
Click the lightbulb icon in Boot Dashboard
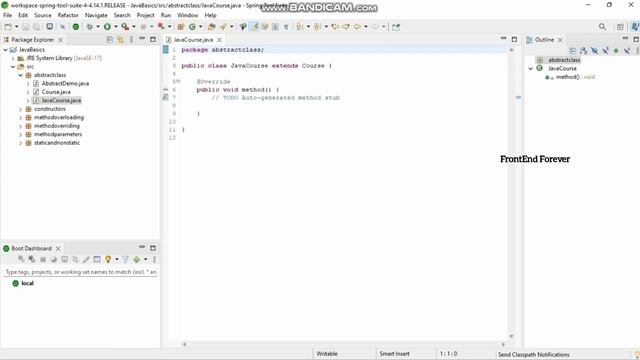pyautogui.click(x=108, y=260)
